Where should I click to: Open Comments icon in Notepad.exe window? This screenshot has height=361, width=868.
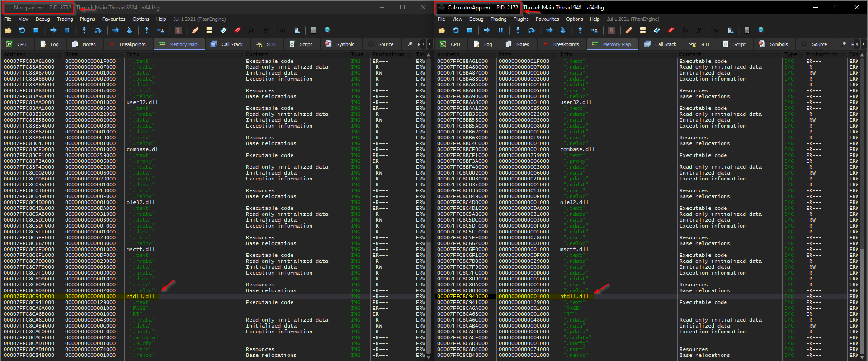(209, 30)
